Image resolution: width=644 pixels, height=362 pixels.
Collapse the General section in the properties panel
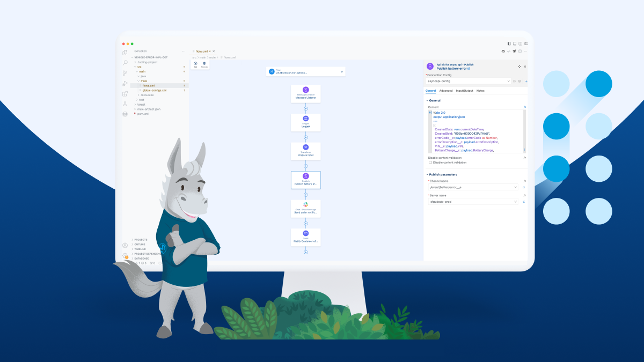427,100
